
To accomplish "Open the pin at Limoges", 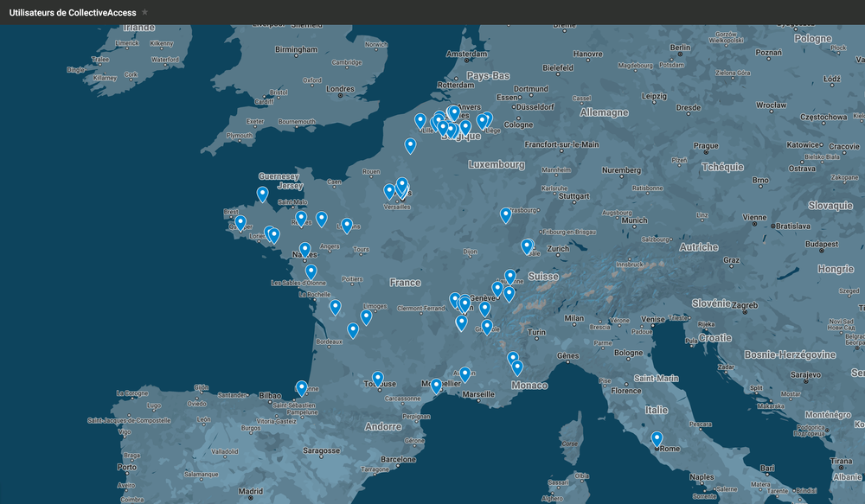I will tap(366, 316).
